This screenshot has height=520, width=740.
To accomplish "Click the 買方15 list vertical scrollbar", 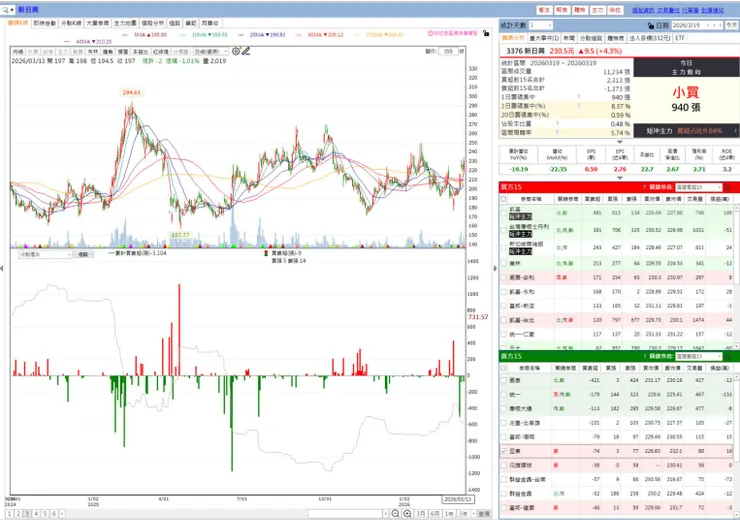I will (x=736, y=276).
